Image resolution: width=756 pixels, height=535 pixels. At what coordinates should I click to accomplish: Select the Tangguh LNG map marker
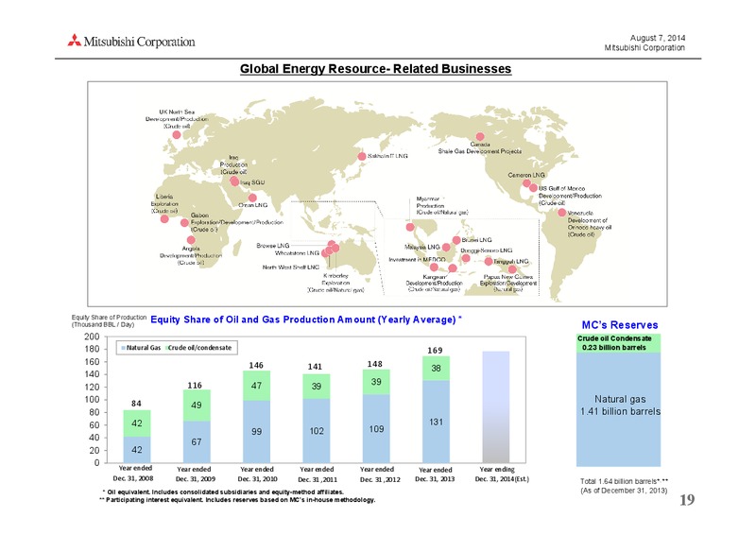(x=489, y=261)
